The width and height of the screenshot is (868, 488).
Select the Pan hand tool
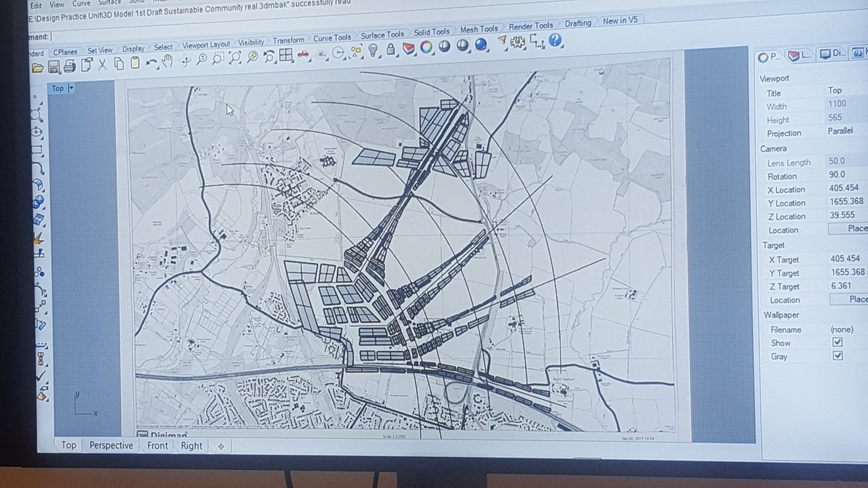coord(168,61)
